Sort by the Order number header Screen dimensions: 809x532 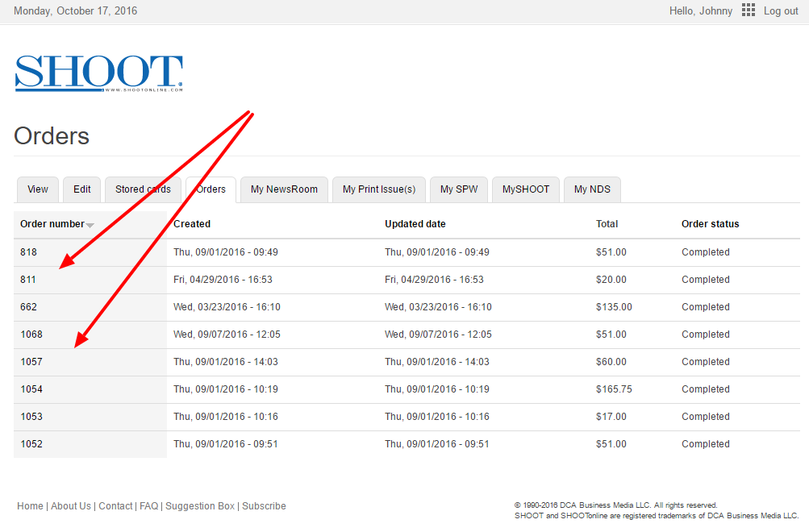click(x=52, y=224)
